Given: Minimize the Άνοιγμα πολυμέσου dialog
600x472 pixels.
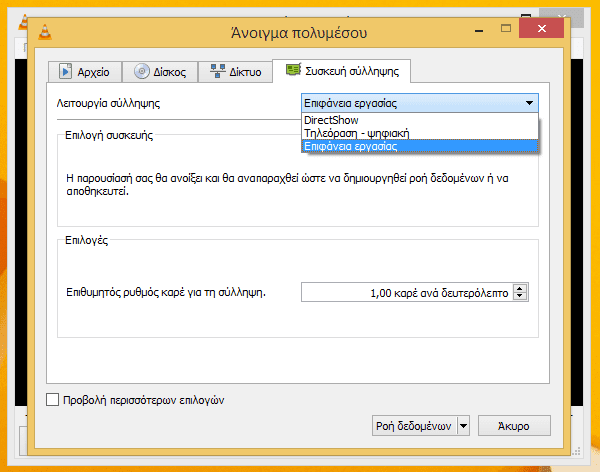Looking at the screenshot, I should coord(479,29).
